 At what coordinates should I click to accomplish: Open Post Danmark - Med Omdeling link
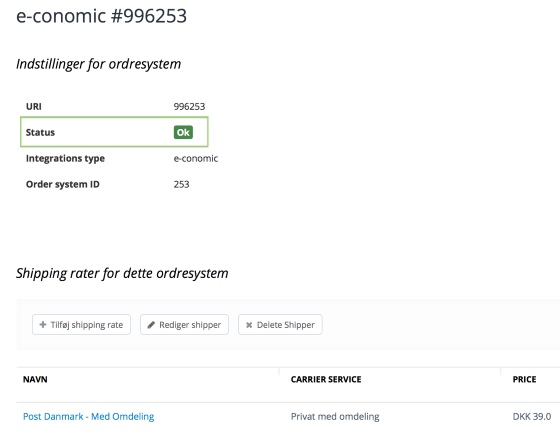[x=89, y=416]
